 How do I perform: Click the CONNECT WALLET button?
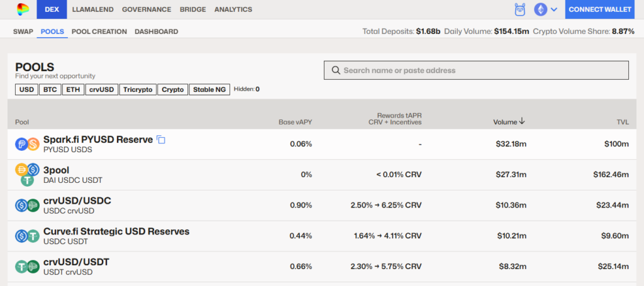pyautogui.click(x=599, y=9)
